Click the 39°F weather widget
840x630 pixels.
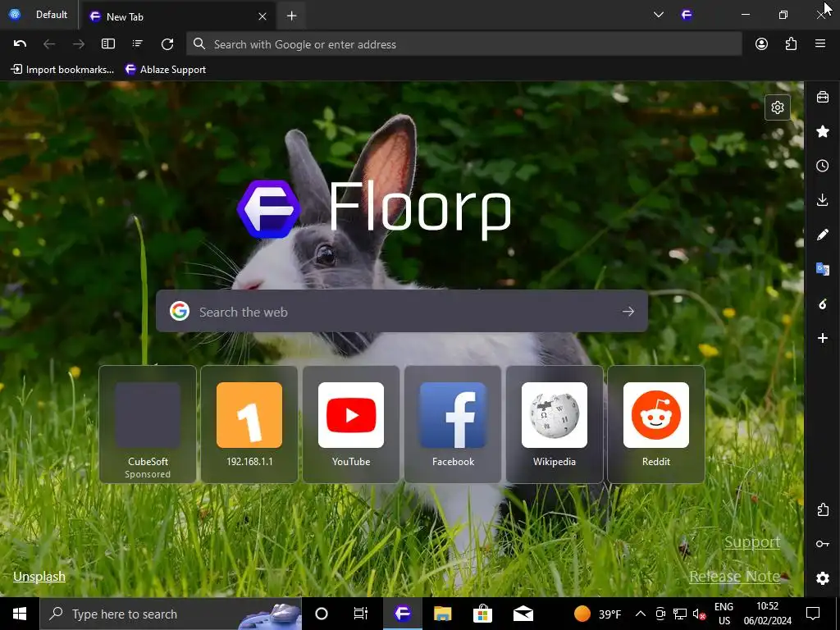(597, 614)
